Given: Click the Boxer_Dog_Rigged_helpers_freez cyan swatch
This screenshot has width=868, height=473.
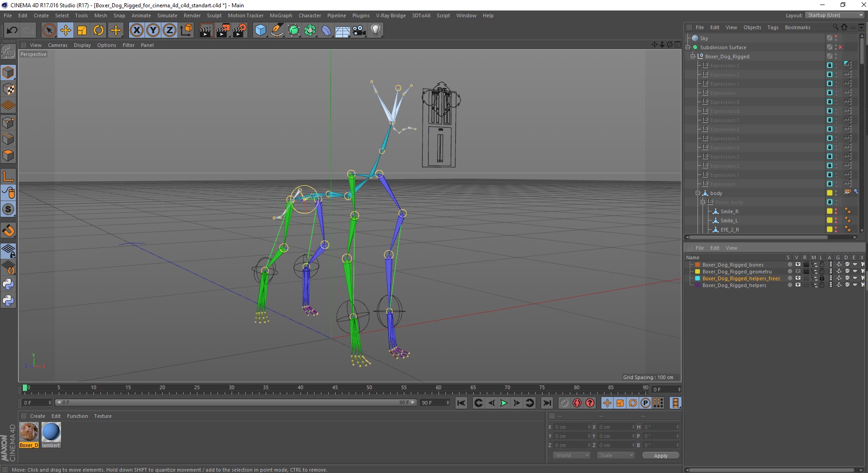Looking at the screenshot, I should click(697, 278).
